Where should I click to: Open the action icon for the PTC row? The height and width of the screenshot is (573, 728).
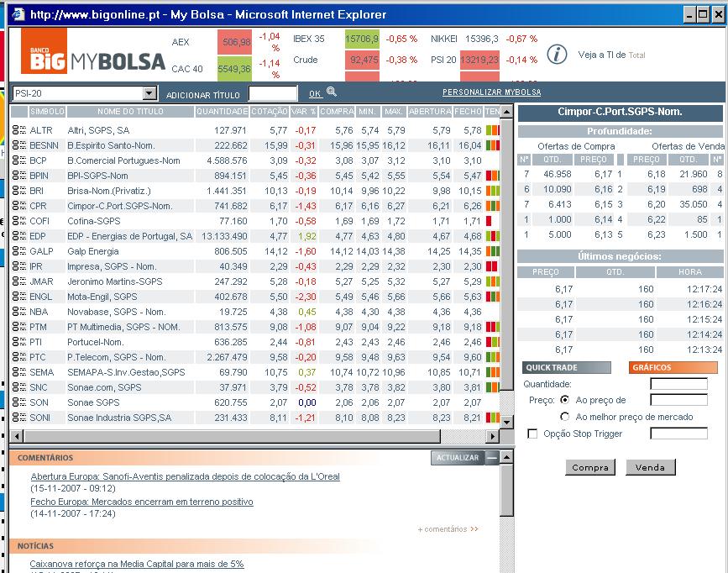click(19, 356)
